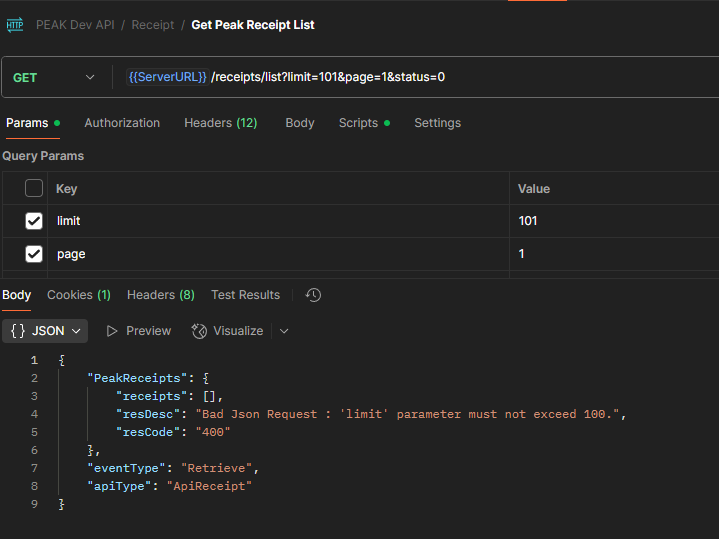Go to PEAK Dev API breadcrumb
Image resolution: width=719 pixels, height=539 pixels.
pyautogui.click(x=75, y=25)
